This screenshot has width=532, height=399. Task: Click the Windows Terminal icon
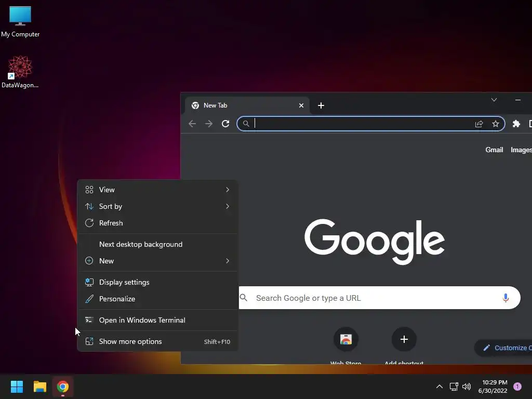89,320
